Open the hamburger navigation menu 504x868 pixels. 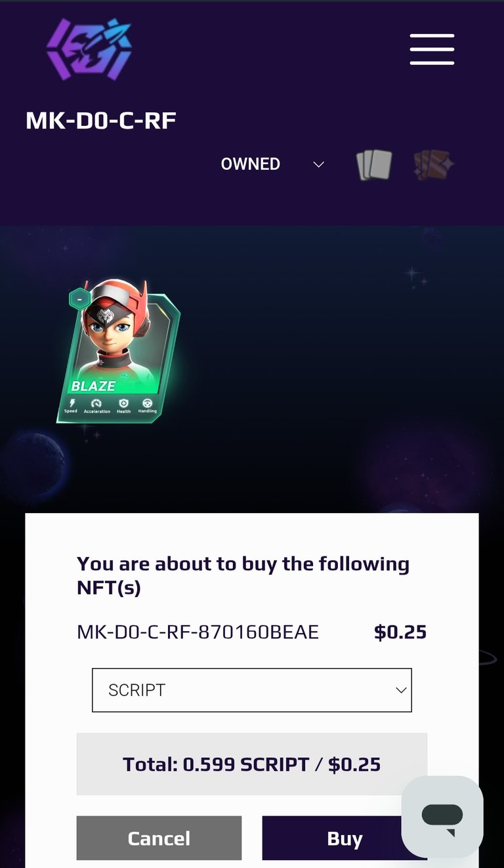(432, 49)
